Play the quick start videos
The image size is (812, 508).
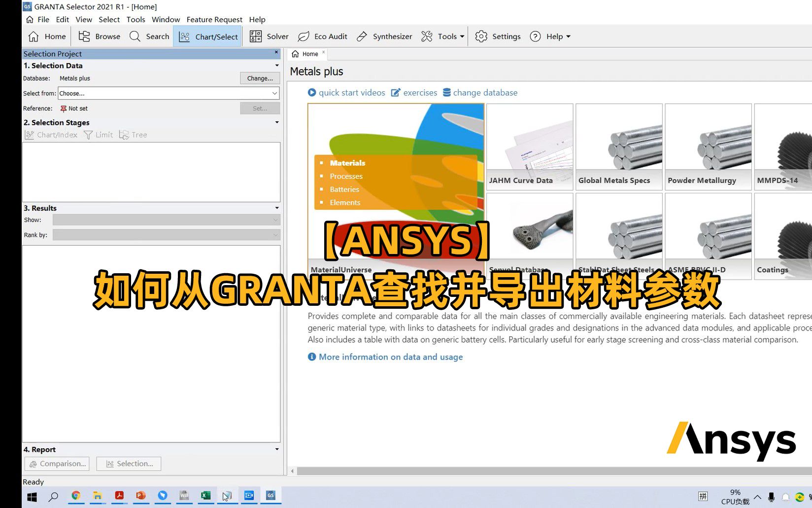tap(346, 93)
